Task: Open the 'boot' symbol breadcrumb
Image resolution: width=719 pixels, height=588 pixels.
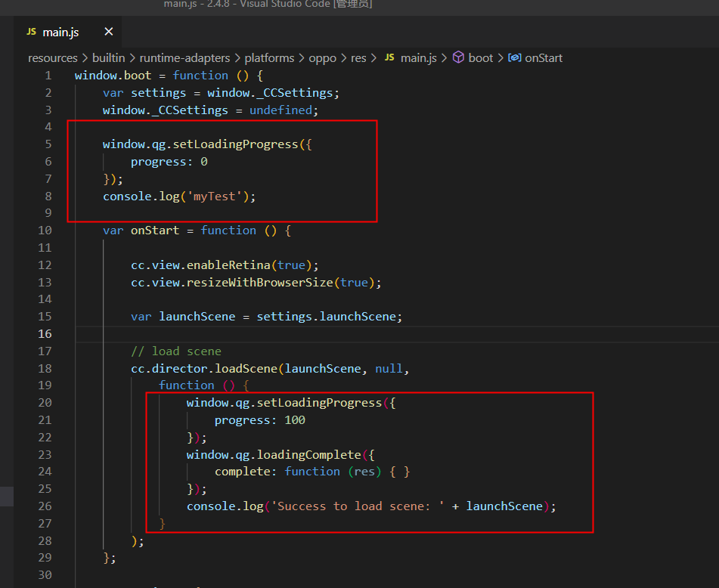Action: 481,57
